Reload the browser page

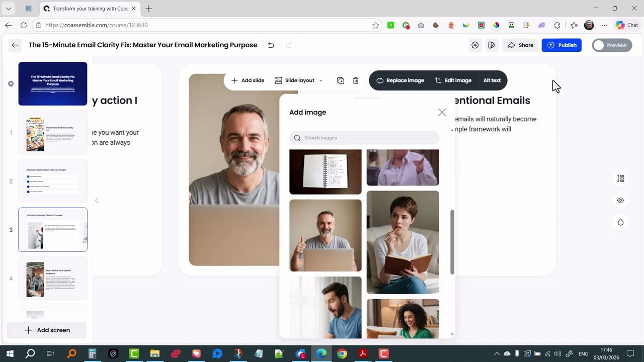pyautogui.click(x=24, y=25)
